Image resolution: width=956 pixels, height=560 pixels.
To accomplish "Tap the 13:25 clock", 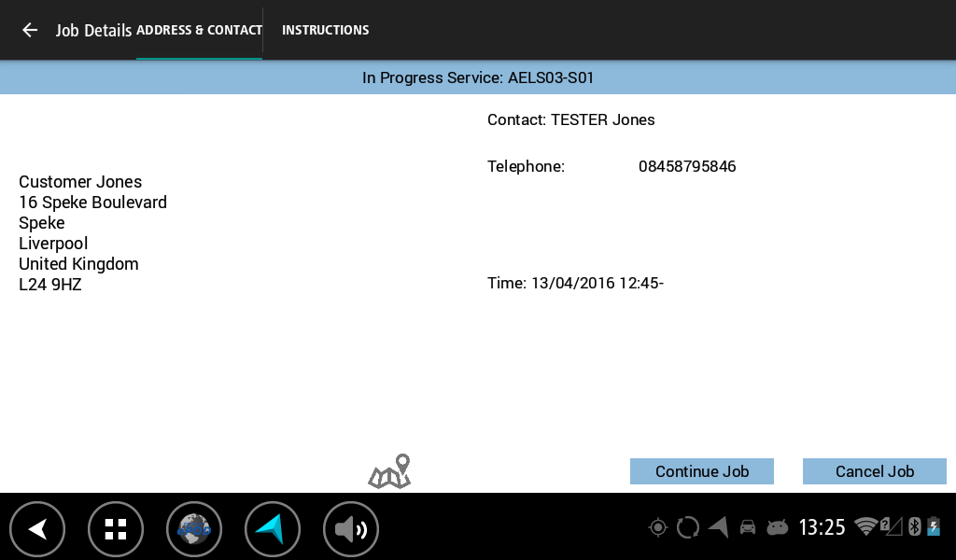I will coord(822,527).
